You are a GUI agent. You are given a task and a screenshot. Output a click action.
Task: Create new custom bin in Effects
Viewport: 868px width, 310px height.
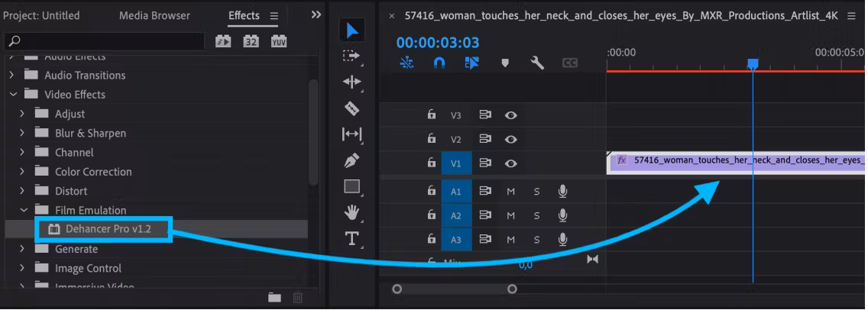point(274,298)
